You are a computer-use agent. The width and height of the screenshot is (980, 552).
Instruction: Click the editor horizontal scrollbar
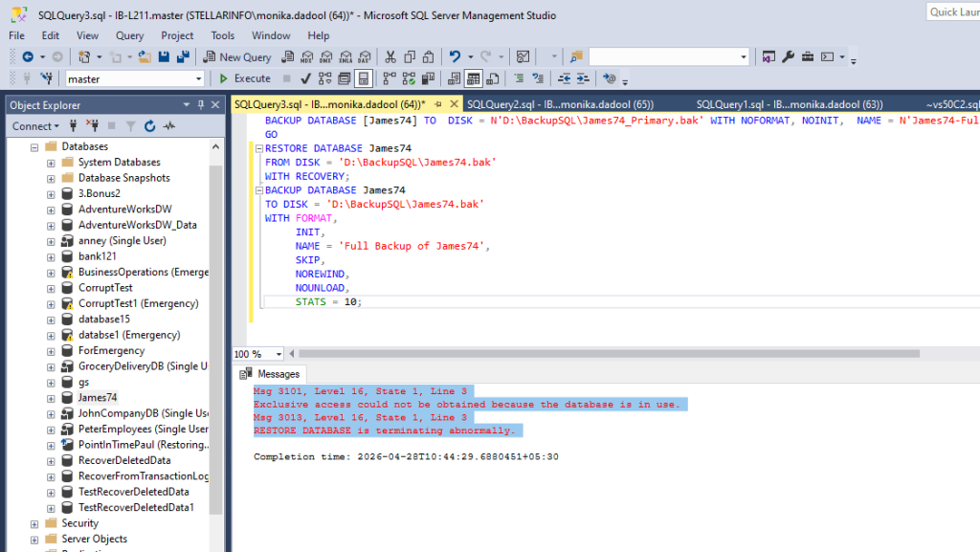pyautogui.click(x=609, y=354)
